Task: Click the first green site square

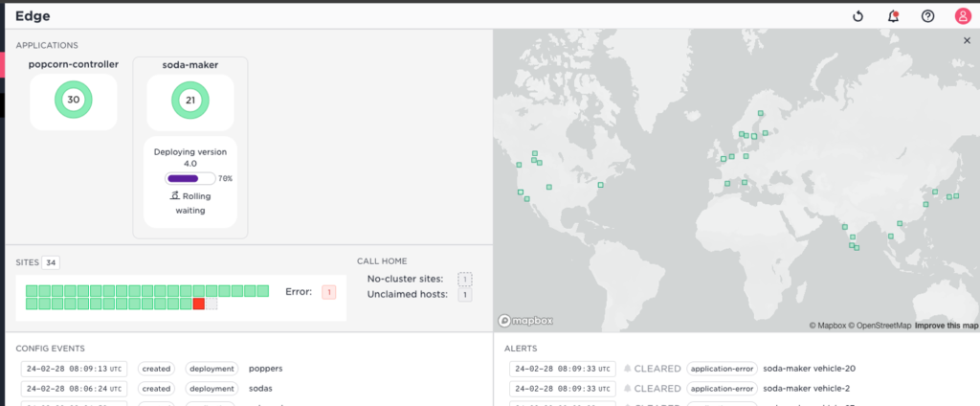Action: tap(32, 291)
